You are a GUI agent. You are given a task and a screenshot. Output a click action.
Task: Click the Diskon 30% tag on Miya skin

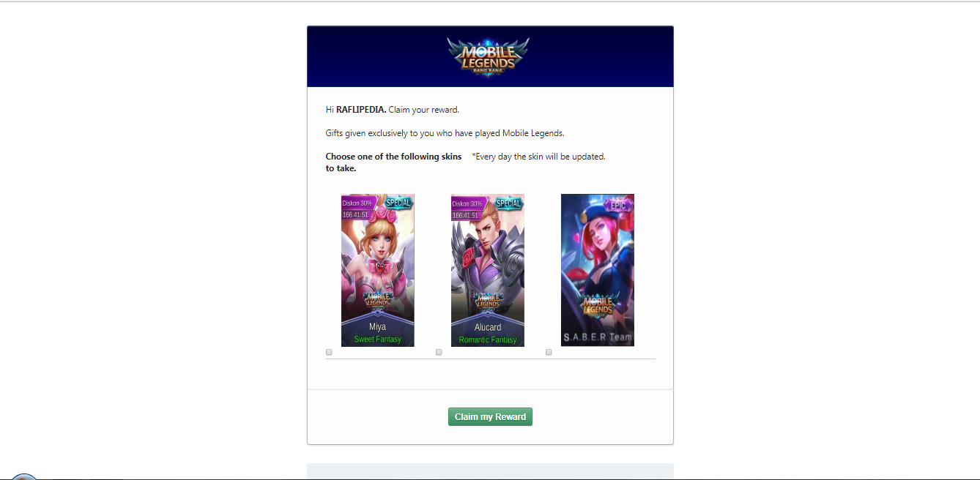(358, 203)
